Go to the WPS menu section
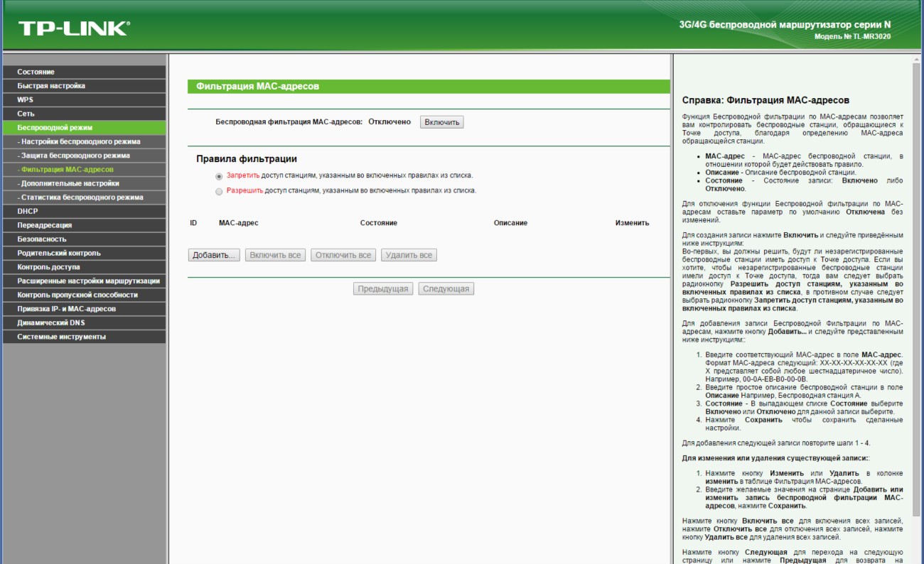The image size is (924, 564). [26, 99]
